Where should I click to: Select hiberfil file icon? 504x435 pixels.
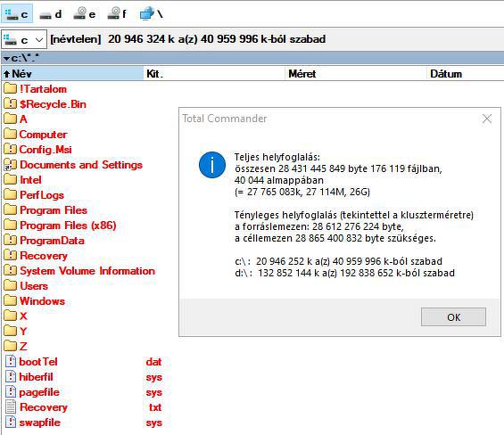tap(11, 376)
